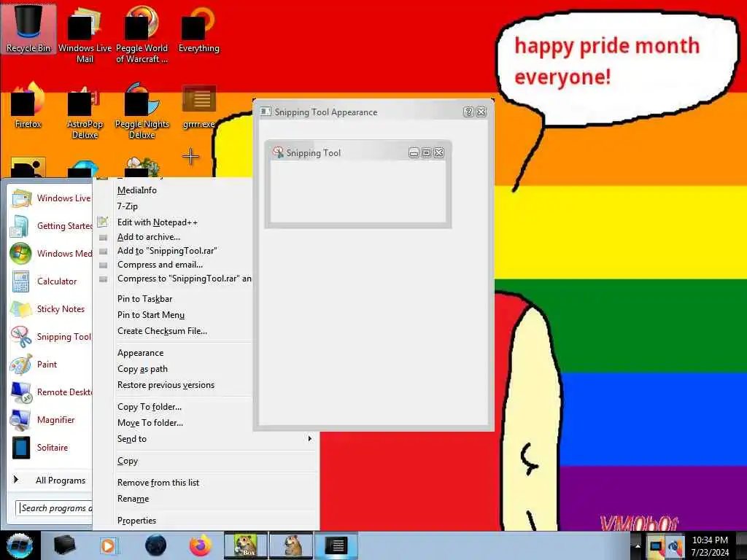Select 7-Zip in the context menu
This screenshot has width=747, height=560.
(128, 206)
